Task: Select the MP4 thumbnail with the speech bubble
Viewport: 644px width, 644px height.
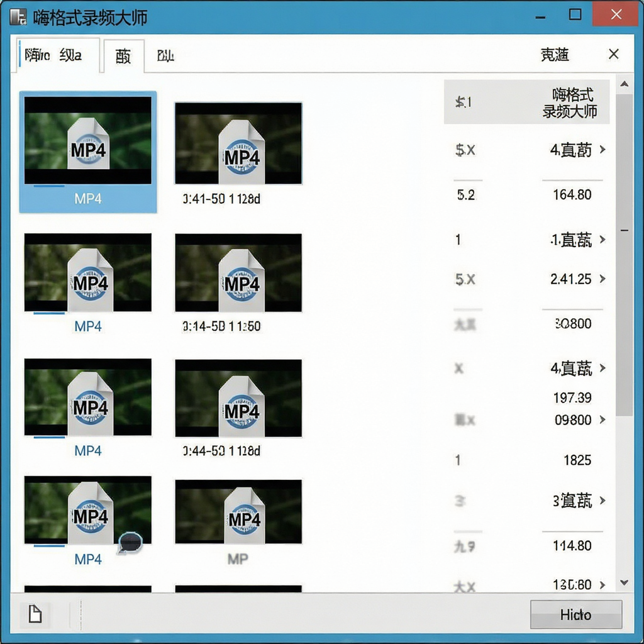Action: click(88, 510)
